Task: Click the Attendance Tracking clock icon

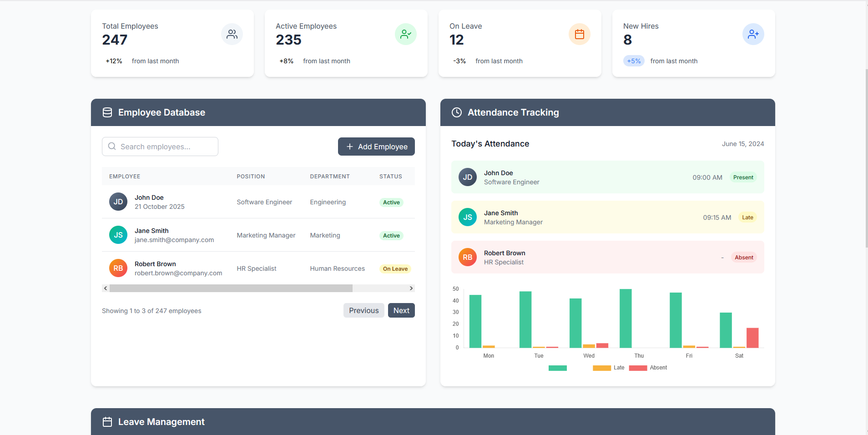Action: [x=457, y=112]
